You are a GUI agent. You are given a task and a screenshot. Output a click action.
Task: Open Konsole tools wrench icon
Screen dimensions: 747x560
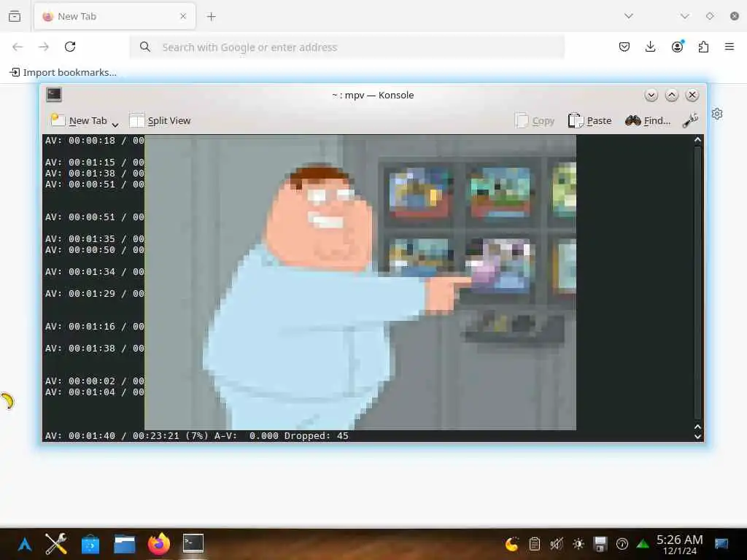pos(690,120)
